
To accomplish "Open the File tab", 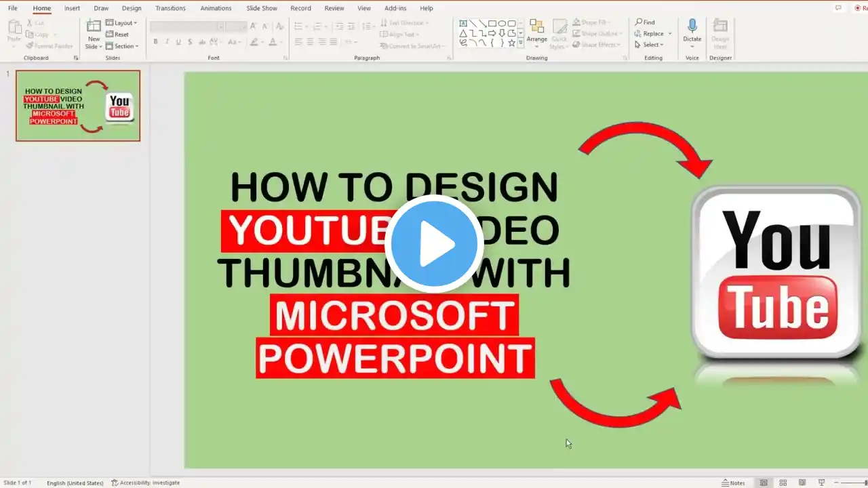I will (13, 8).
